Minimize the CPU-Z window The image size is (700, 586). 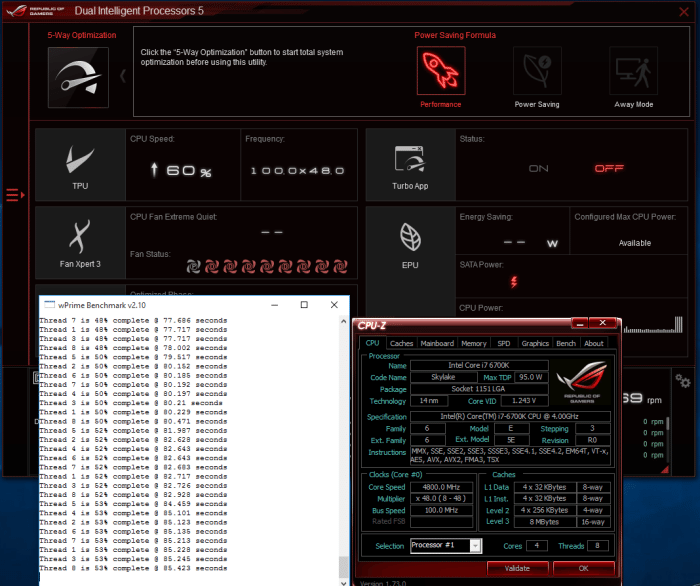(x=580, y=323)
